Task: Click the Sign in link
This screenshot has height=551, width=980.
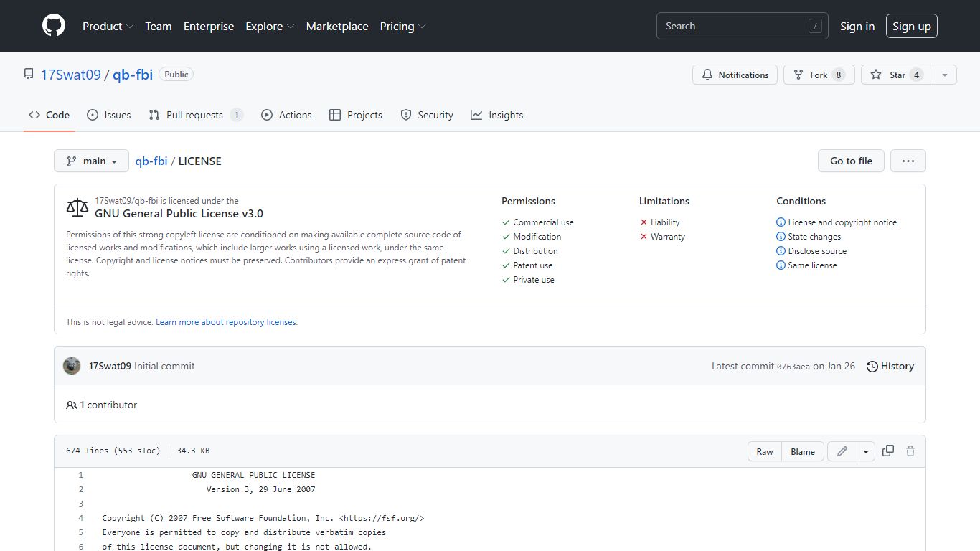Action: click(x=857, y=26)
